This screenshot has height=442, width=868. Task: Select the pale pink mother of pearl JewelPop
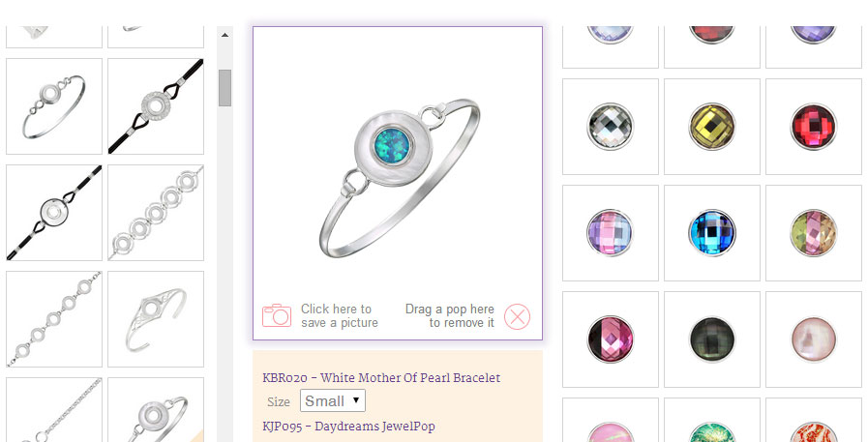pyautogui.click(x=813, y=339)
